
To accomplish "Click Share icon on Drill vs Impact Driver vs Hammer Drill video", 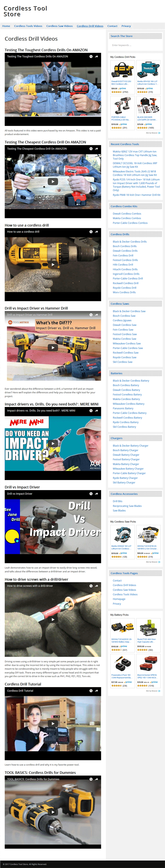I will click(x=97, y=315).
